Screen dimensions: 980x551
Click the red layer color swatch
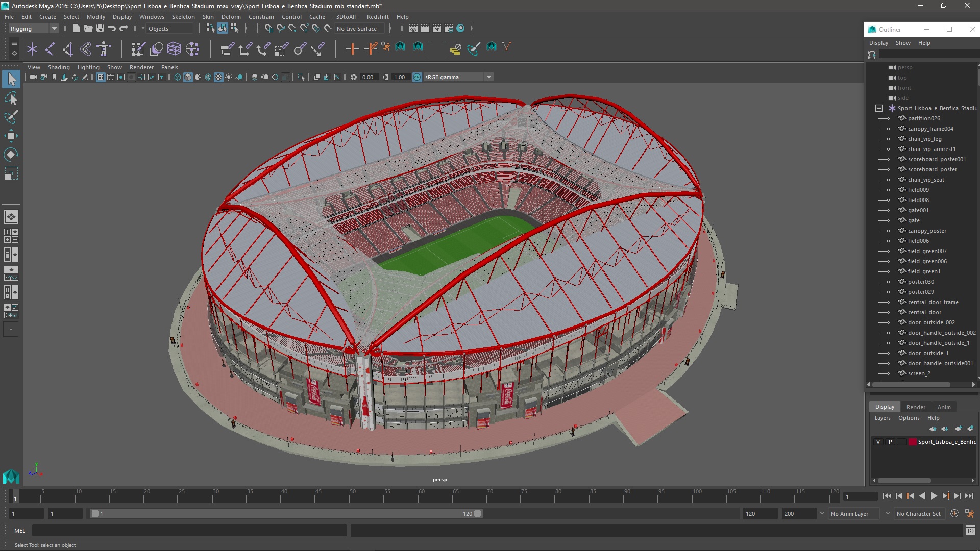pyautogui.click(x=912, y=442)
